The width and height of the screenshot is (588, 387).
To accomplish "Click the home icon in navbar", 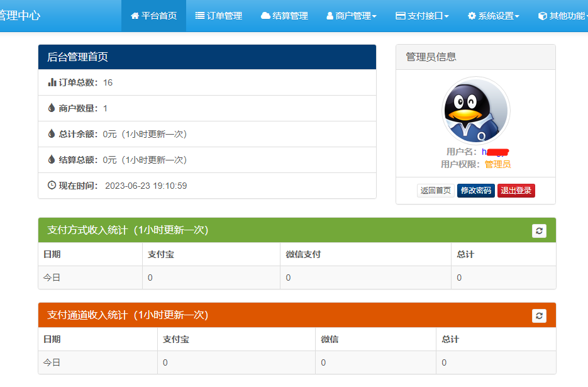I will coord(135,16).
